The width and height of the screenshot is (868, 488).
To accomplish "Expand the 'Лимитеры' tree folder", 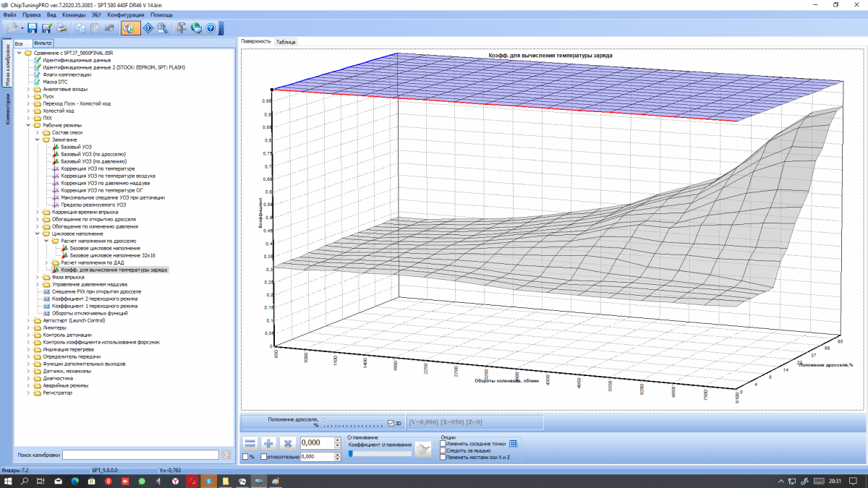I will pos(28,328).
